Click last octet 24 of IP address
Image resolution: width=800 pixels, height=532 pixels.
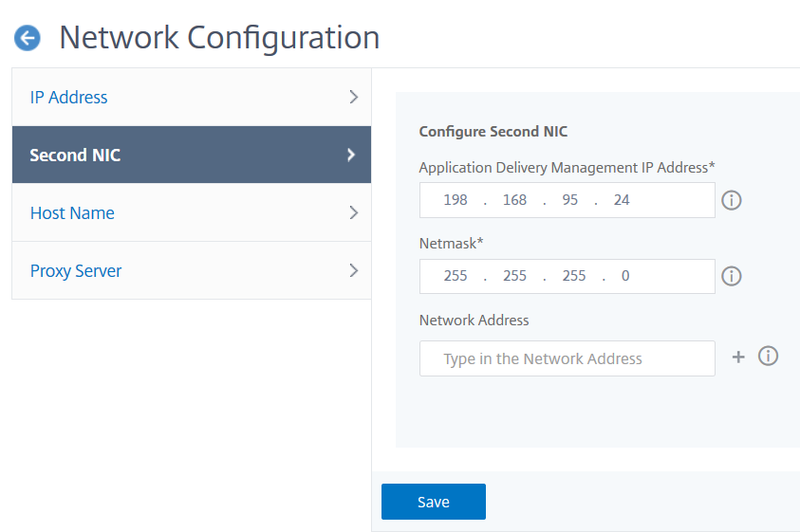[622, 200]
